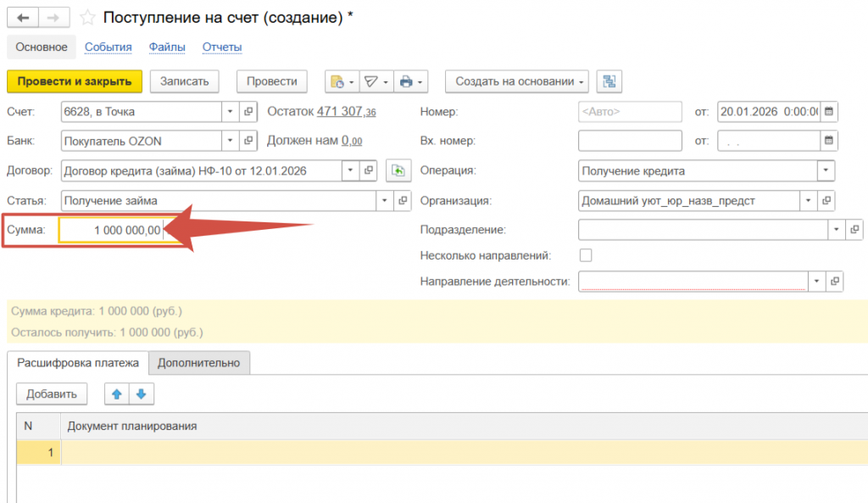Open the Остаток 471 307,36 link
This screenshot has width=868, height=503.
pyautogui.click(x=346, y=112)
